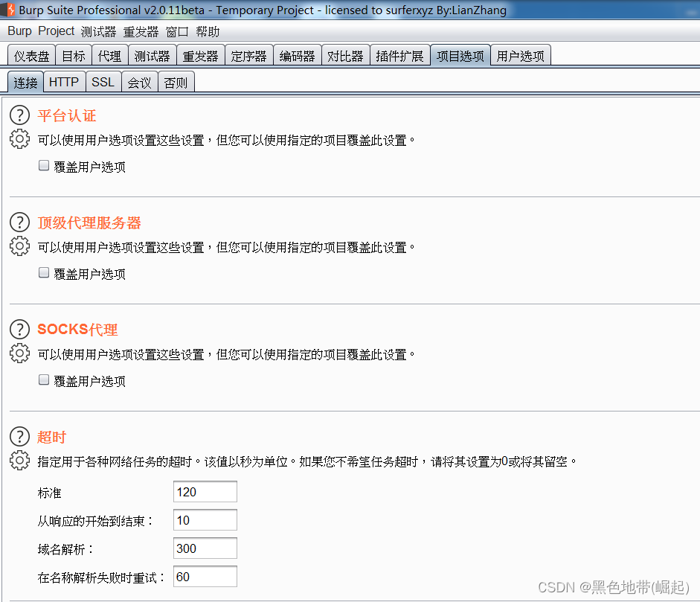This screenshot has height=602, width=700.
Task: Open the Project menu
Action: pos(57,31)
